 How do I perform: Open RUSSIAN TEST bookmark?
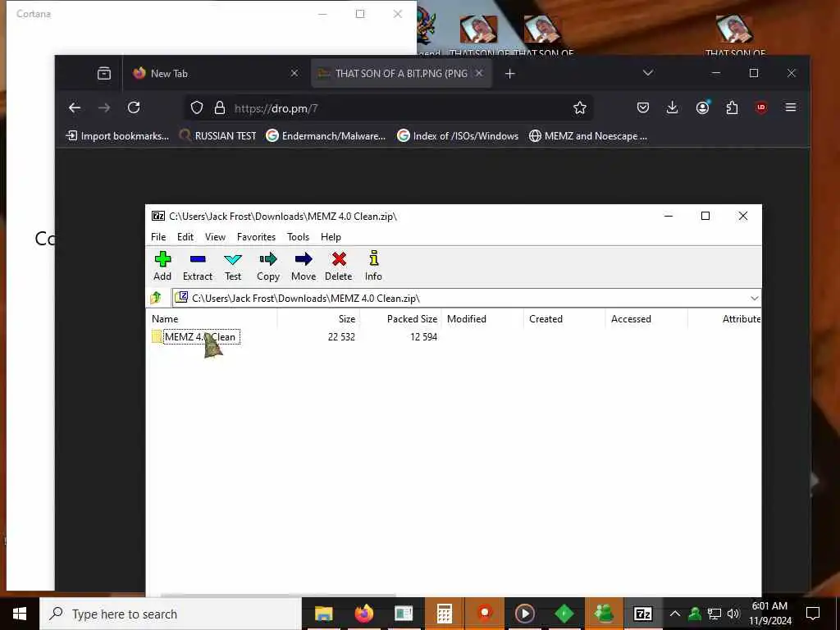point(217,136)
